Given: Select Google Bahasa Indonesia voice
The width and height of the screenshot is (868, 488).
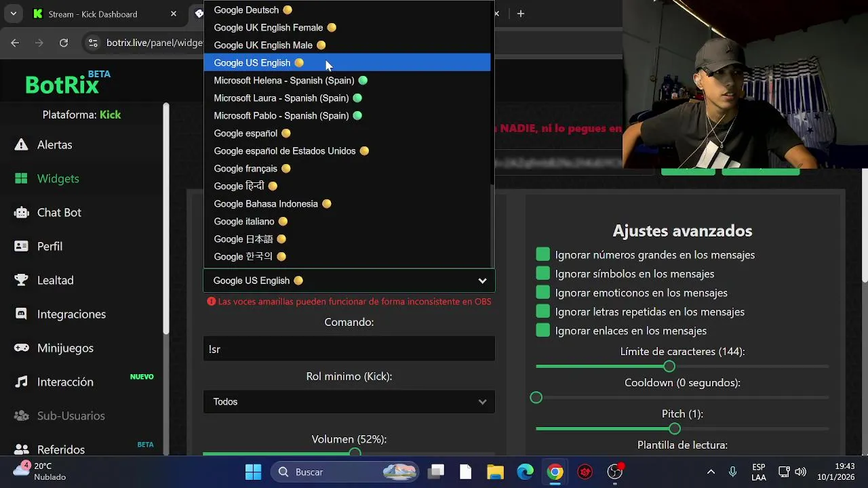Looking at the screenshot, I should [x=347, y=204].
